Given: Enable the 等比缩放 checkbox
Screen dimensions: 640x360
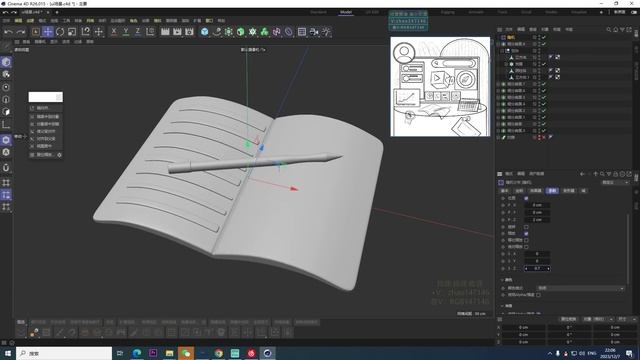Looking at the screenshot, I should (526, 240).
